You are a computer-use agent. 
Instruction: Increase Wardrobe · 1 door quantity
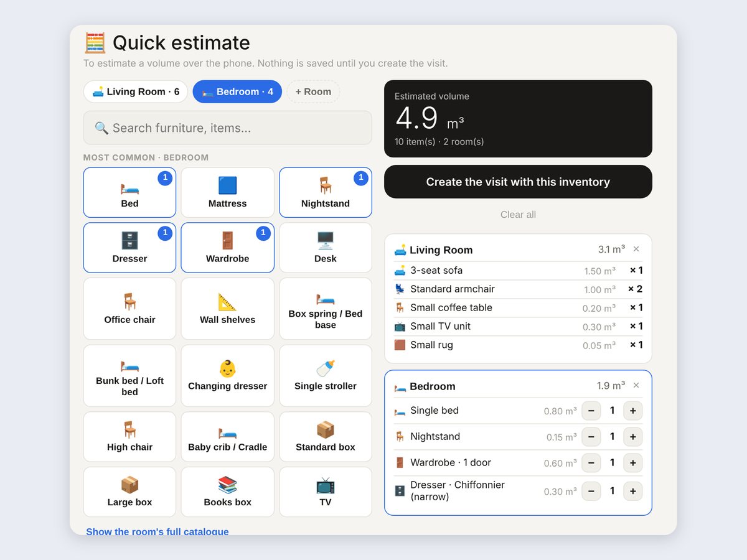click(632, 463)
